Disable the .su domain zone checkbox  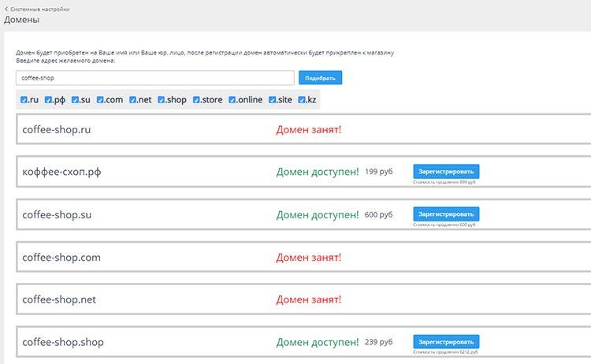tap(76, 100)
